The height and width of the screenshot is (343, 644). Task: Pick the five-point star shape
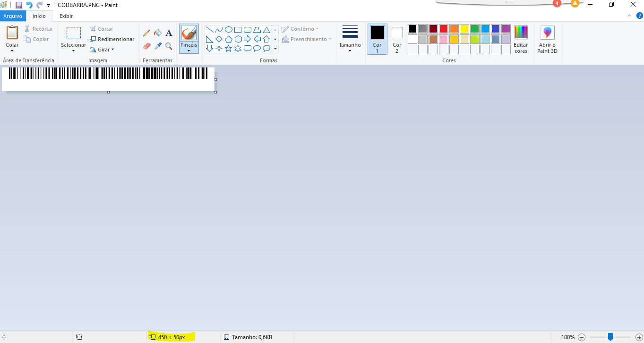pos(228,48)
